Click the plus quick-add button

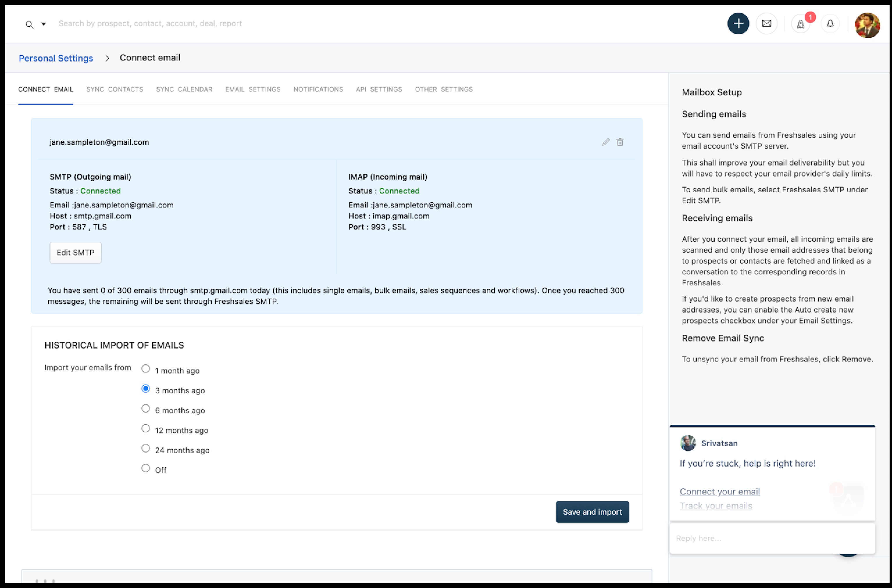(738, 24)
